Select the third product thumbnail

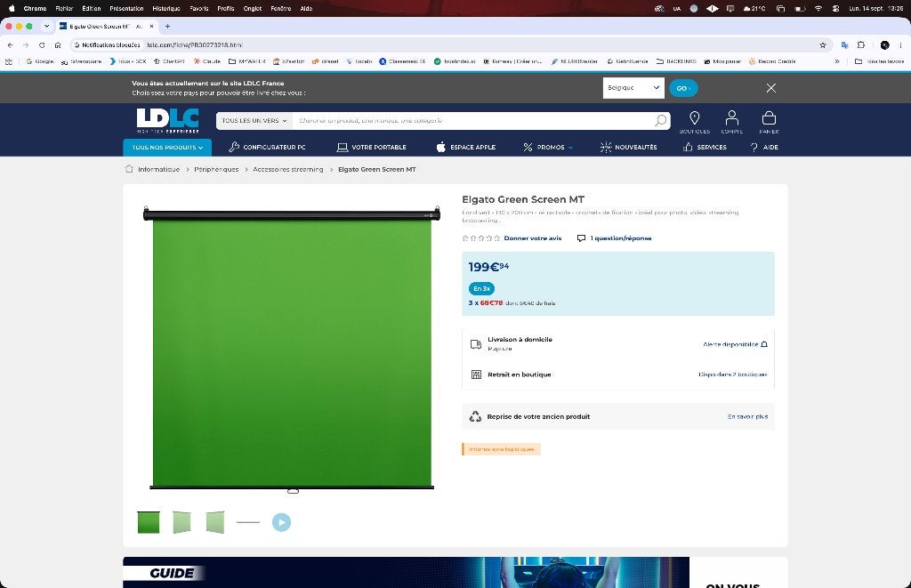(215, 522)
